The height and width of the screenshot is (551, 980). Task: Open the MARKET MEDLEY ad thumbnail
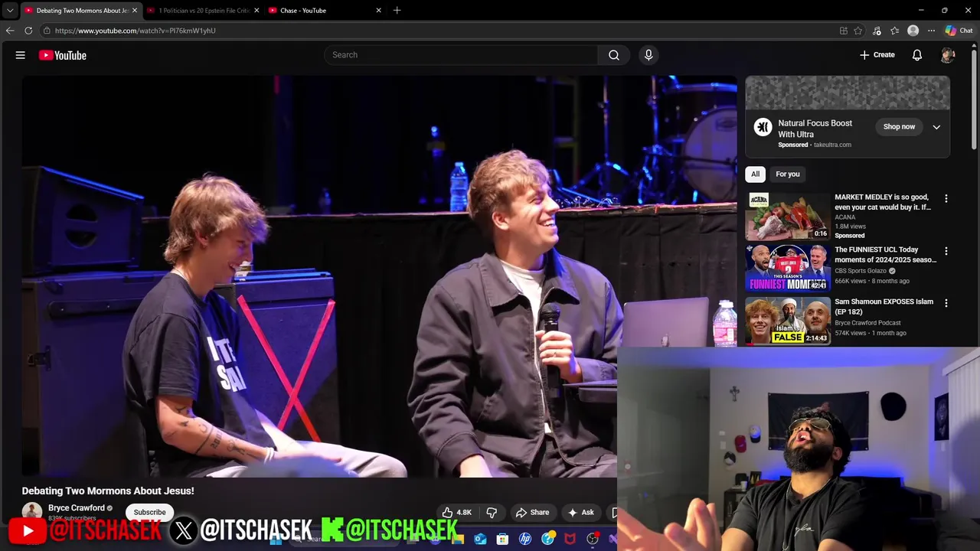[x=788, y=216]
